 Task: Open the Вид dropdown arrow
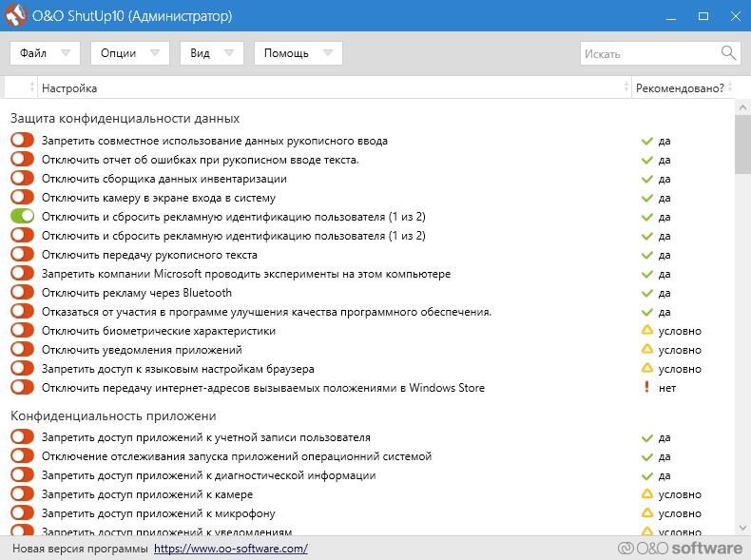(x=229, y=52)
